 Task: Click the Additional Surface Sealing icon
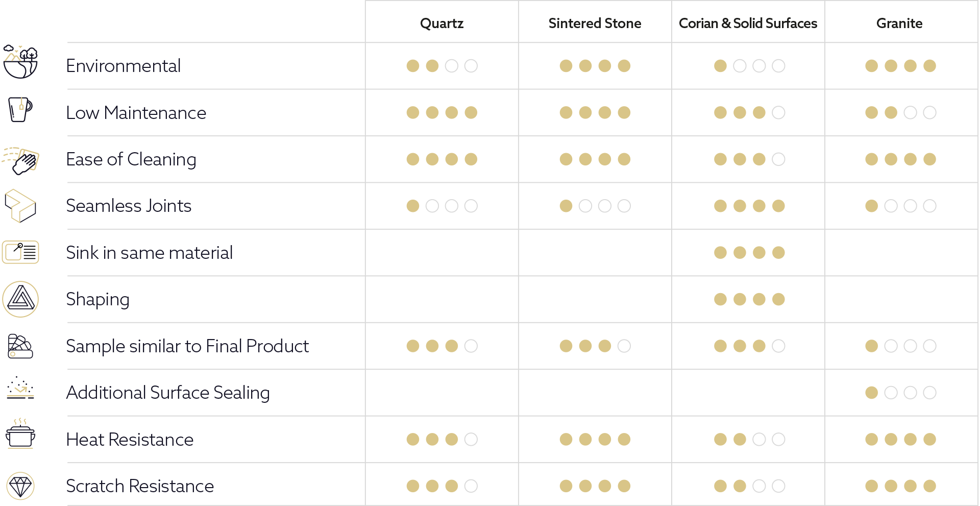(20, 388)
